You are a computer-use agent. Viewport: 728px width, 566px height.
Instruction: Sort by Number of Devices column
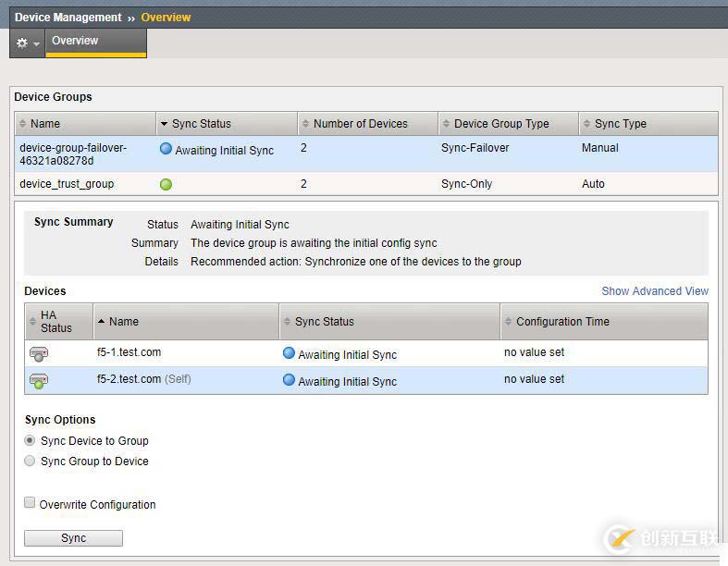tap(360, 124)
